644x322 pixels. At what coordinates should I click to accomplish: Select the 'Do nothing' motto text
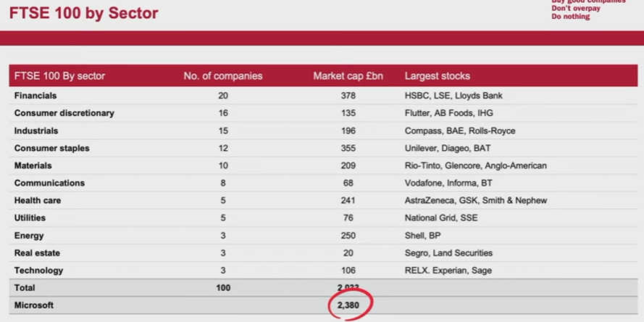pyautogui.click(x=571, y=17)
